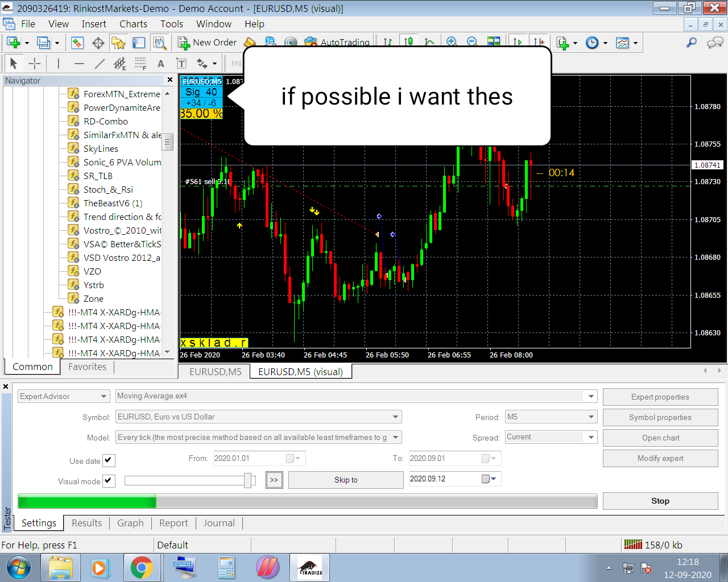The height and width of the screenshot is (582, 728).
Task: Select the text (A) drawing tool
Action: click(x=161, y=63)
